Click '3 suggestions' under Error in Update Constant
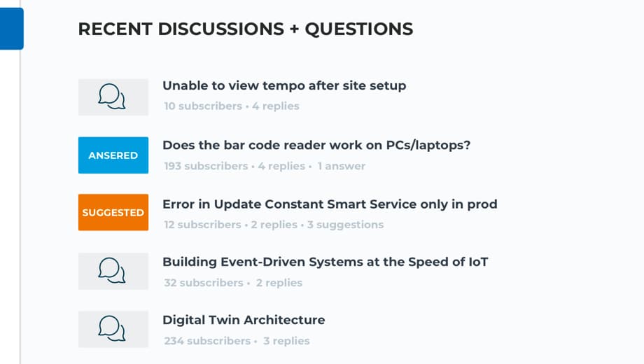This screenshot has height=364, width=644. (x=345, y=225)
